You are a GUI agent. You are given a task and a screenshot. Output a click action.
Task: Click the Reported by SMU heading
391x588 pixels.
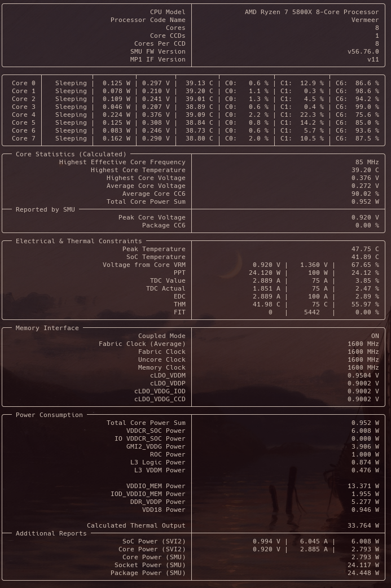[x=45, y=209]
